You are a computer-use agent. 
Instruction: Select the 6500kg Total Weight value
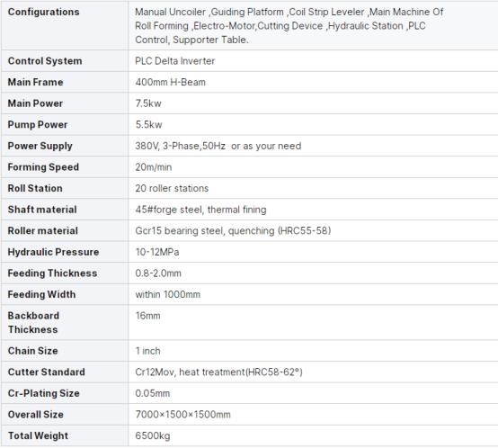[153, 436]
